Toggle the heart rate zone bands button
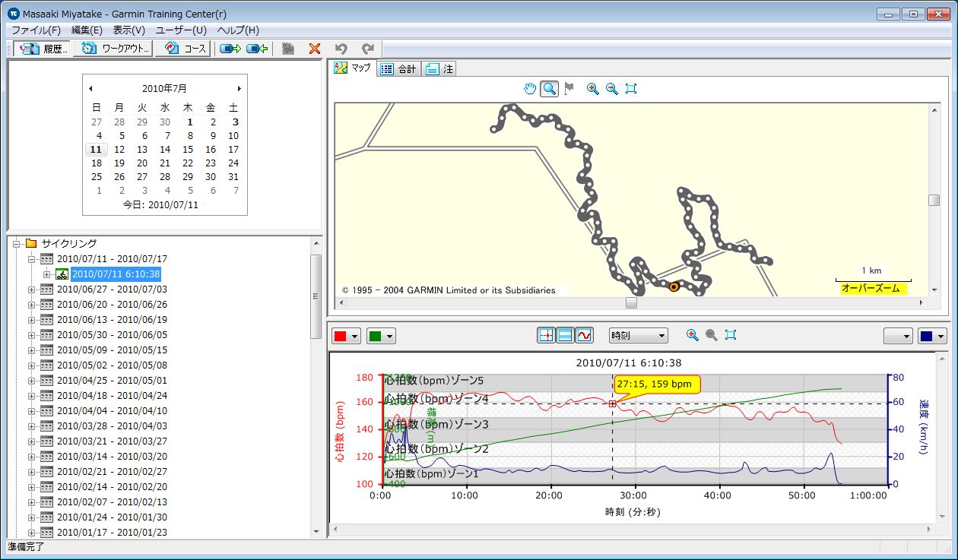 click(565, 335)
